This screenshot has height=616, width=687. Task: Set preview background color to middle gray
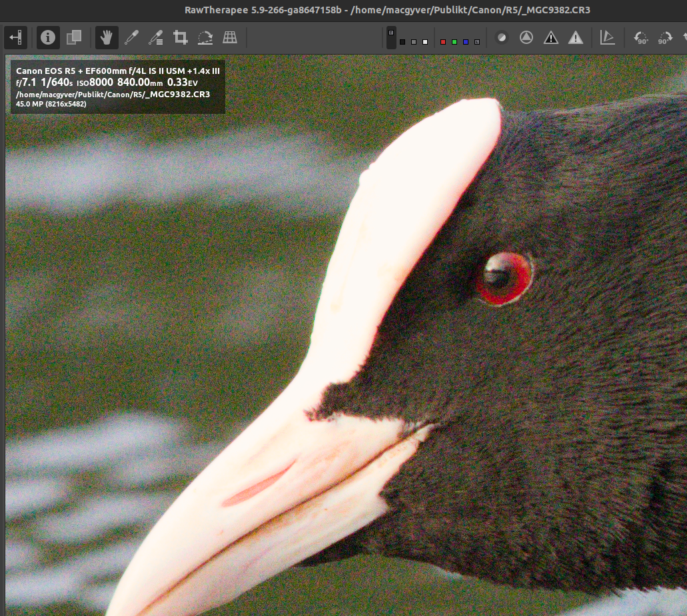(414, 42)
